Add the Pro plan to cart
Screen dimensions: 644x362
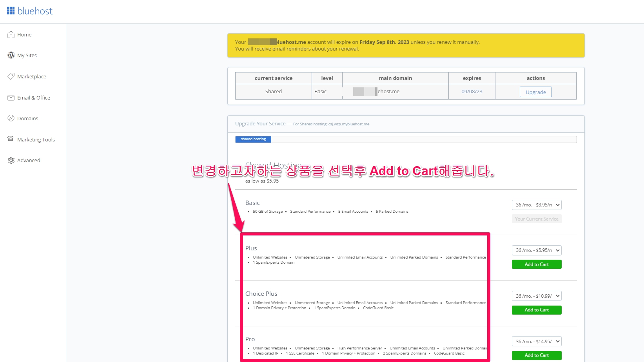pyautogui.click(x=537, y=355)
